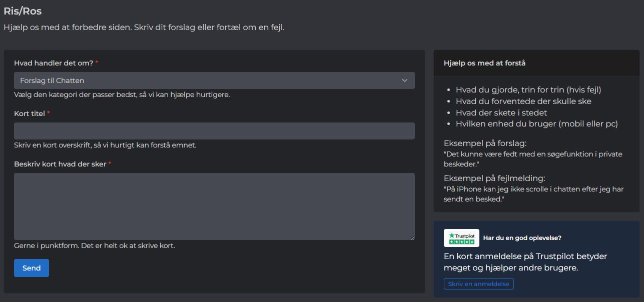Click the 'Ris/Ros' page heading
This screenshot has width=644, height=302.
(23, 11)
